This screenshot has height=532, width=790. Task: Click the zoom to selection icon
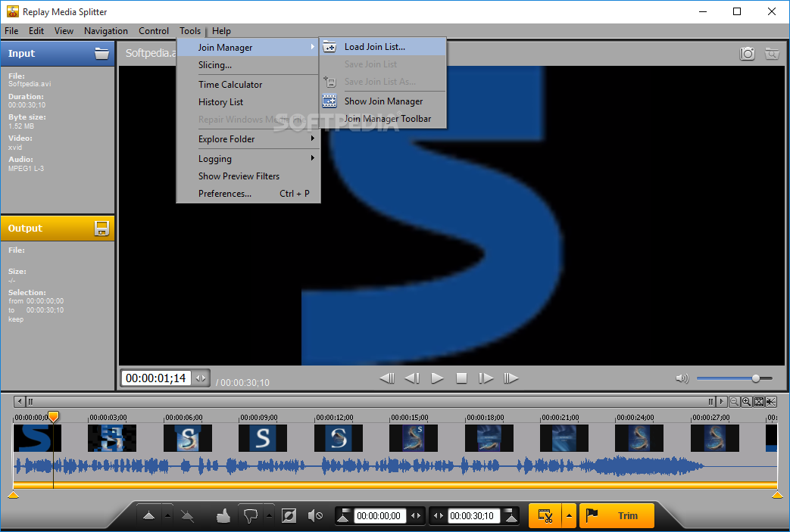point(771,402)
